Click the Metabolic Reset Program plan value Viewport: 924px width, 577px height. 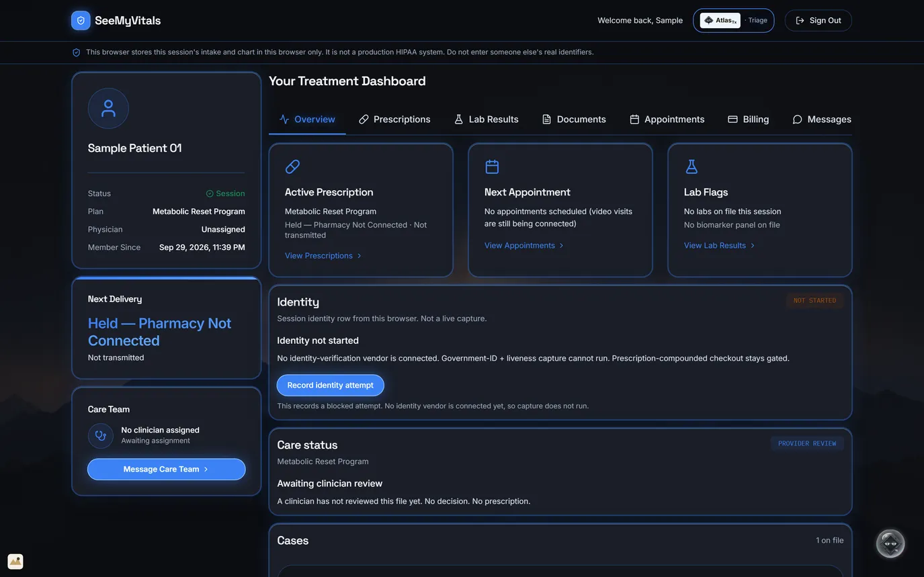(x=199, y=212)
